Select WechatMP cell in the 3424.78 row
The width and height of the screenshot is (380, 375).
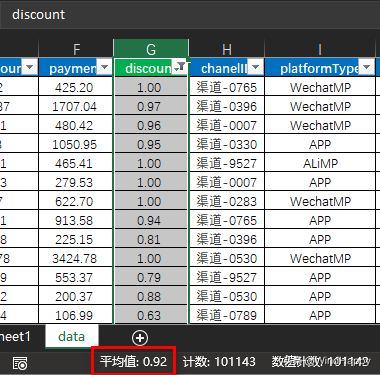coord(320,258)
